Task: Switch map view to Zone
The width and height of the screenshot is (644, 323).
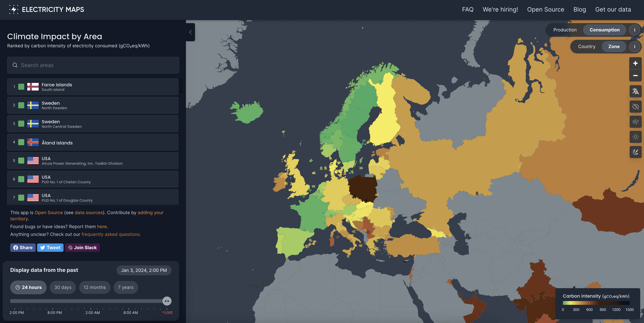Action: coord(614,46)
